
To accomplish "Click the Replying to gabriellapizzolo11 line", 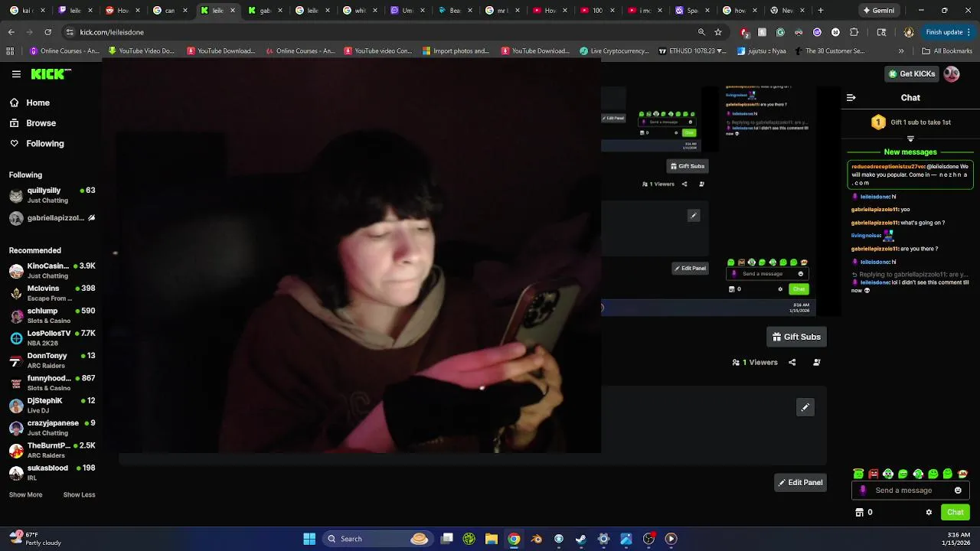I will [910, 275].
